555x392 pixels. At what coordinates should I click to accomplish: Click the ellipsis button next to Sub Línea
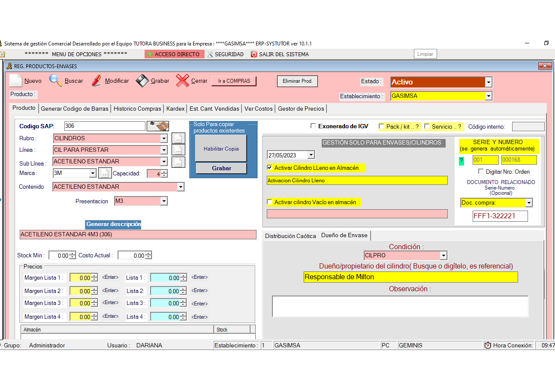(178, 162)
